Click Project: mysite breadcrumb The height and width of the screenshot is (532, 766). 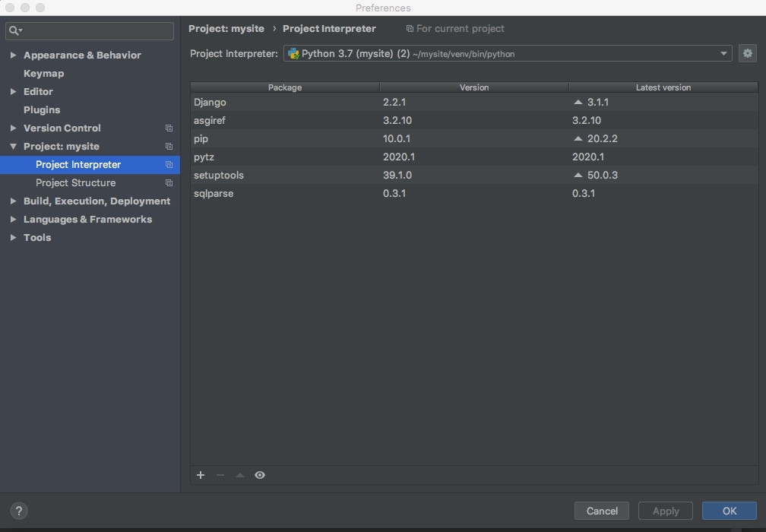tap(226, 29)
